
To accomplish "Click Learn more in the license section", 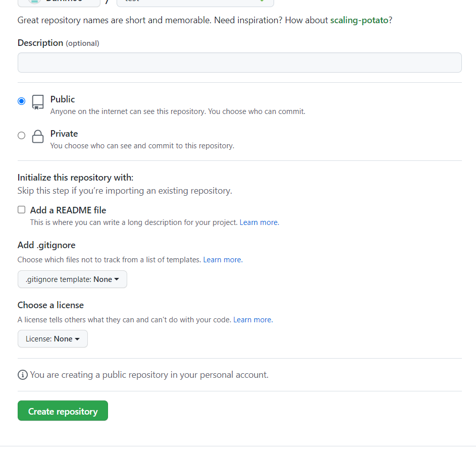I will click(252, 319).
